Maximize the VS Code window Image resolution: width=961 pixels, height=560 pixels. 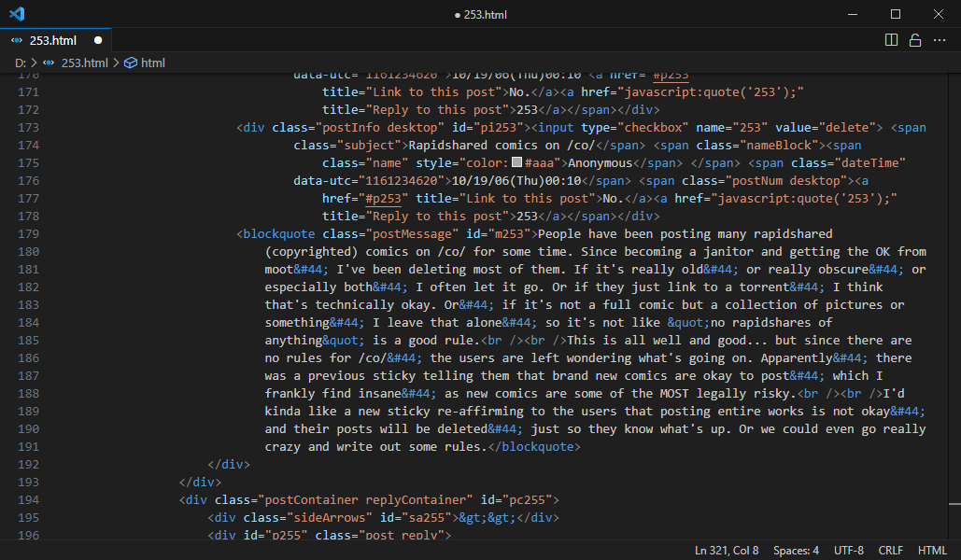pos(896,14)
